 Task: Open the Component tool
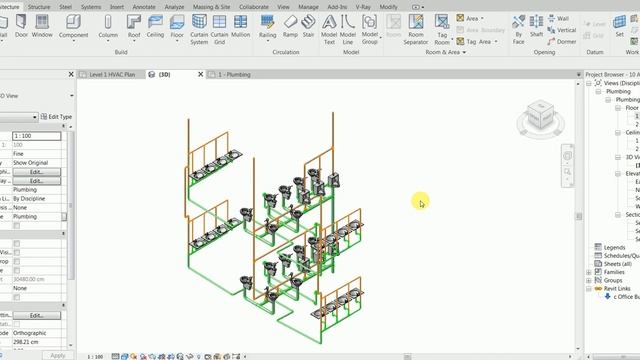click(x=73, y=27)
